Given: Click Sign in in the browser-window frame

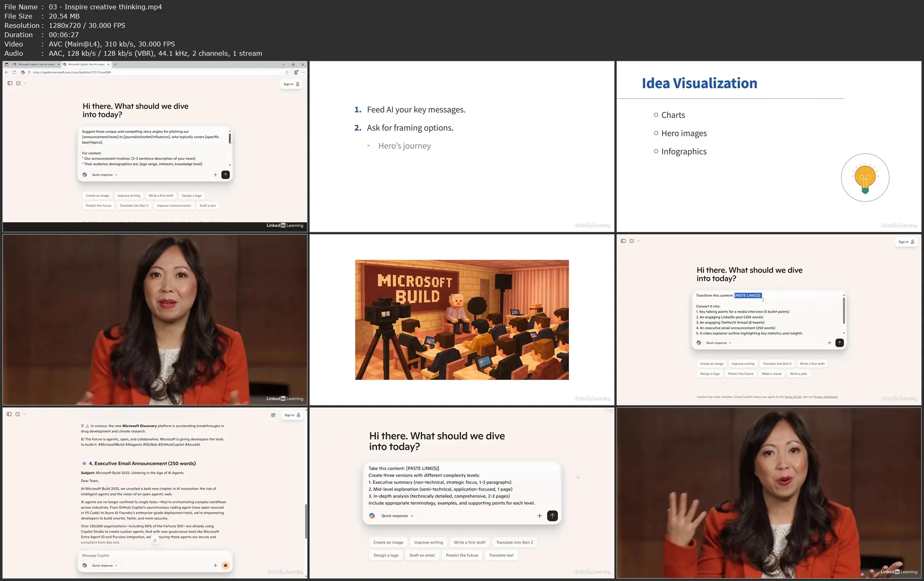Looking at the screenshot, I should pos(291,84).
